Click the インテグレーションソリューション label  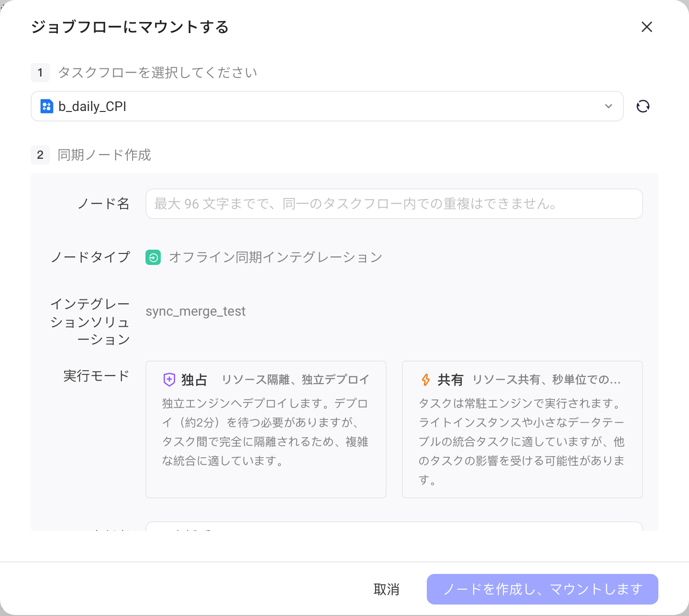[90, 321]
